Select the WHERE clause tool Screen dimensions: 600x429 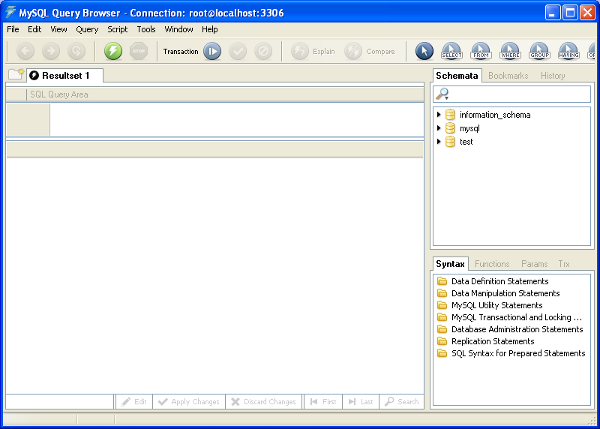point(510,51)
